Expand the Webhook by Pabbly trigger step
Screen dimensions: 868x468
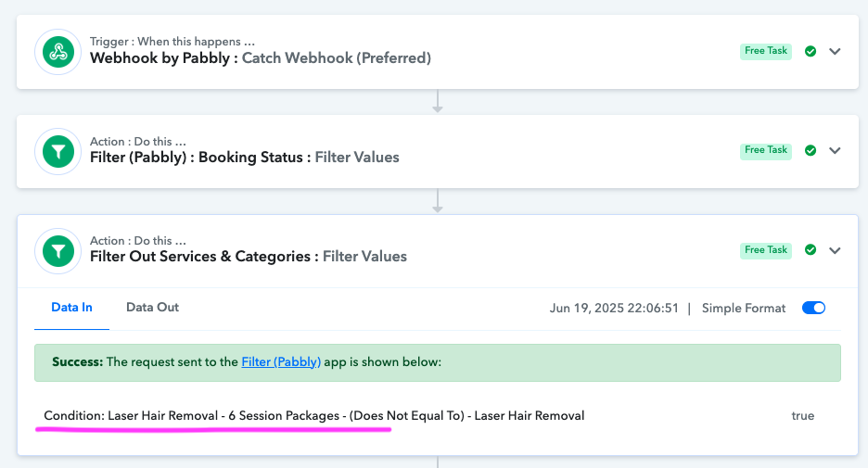coord(835,51)
